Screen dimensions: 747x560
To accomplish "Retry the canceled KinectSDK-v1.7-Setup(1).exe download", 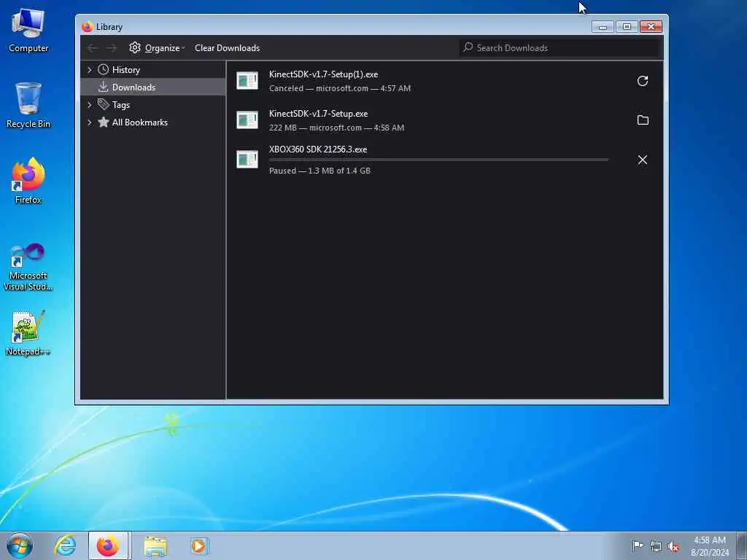I will 642,81.
